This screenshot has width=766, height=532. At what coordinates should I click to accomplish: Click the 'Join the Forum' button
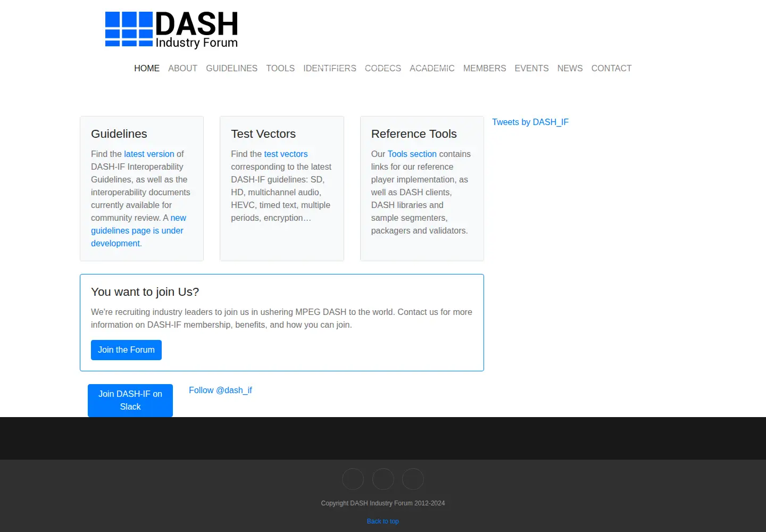[x=126, y=350]
